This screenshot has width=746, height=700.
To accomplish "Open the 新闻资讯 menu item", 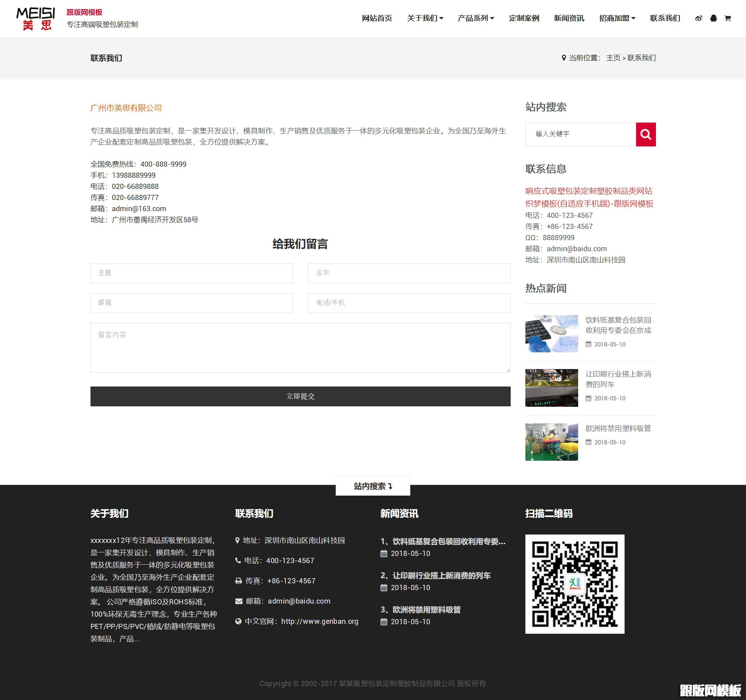I will [x=569, y=18].
